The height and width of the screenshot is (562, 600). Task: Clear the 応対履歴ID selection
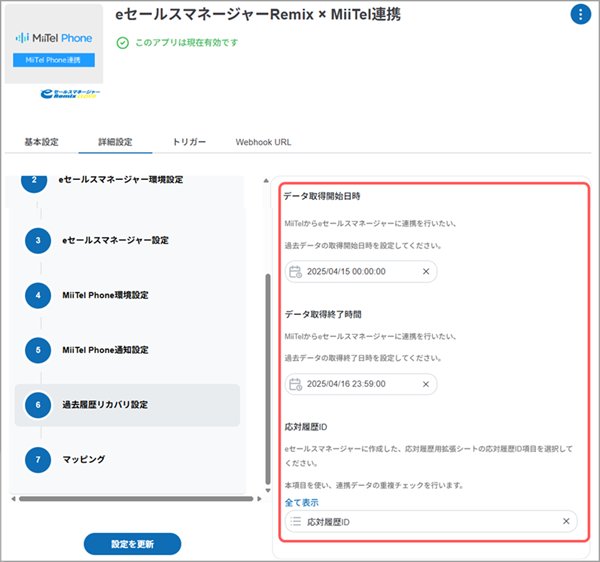[x=566, y=521]
